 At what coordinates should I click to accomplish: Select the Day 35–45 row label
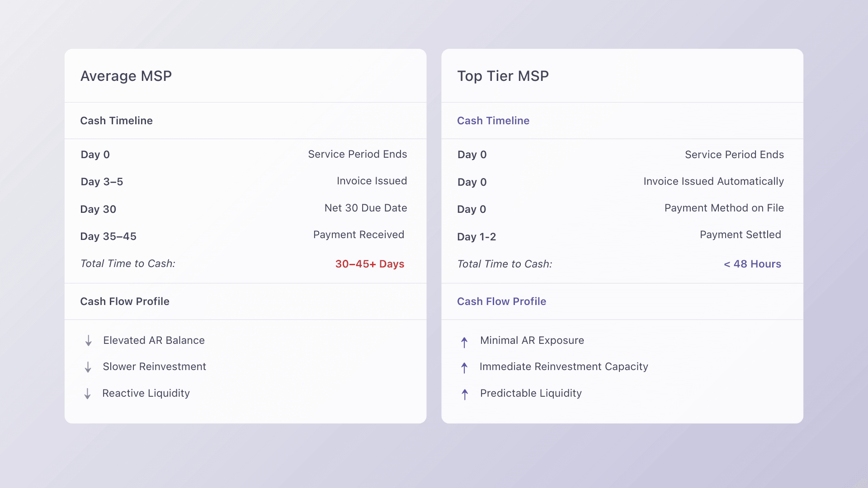(108, 236)
